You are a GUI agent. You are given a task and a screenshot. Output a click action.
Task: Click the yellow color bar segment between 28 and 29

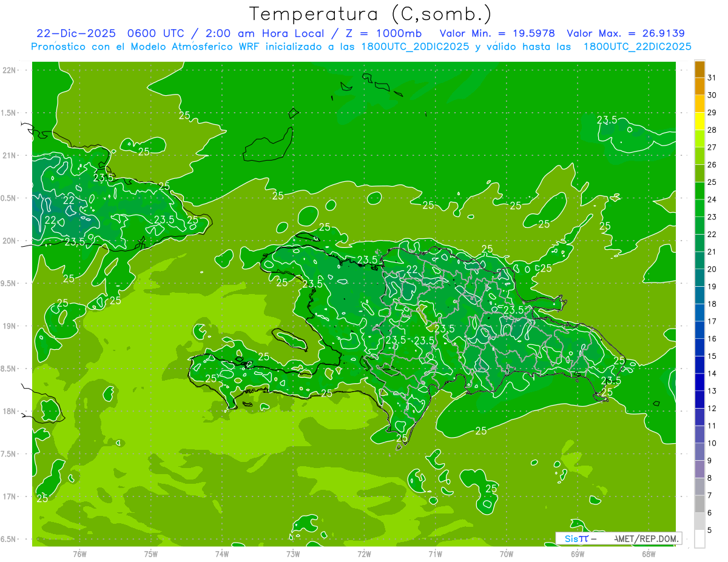coord(699,121)
